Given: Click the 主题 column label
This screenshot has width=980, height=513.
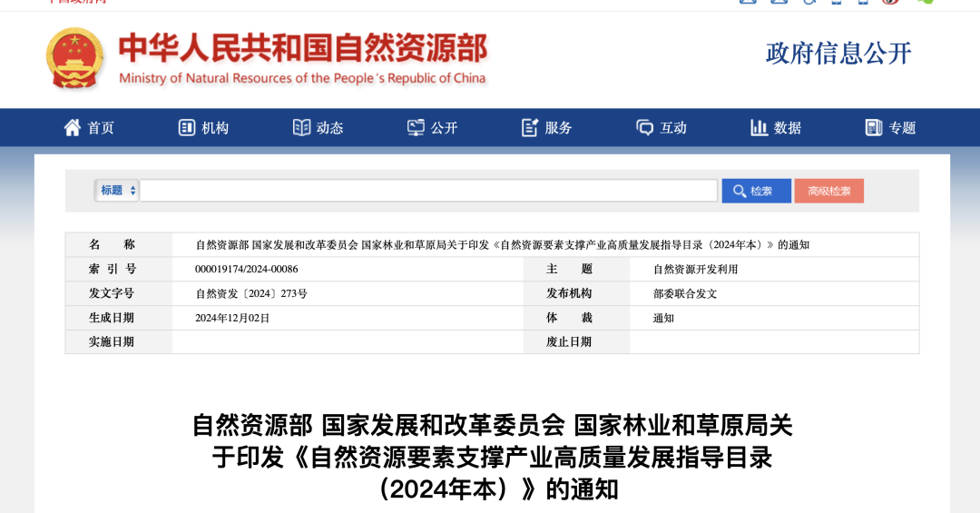Looking at the screenshot, I should point(569,269).
